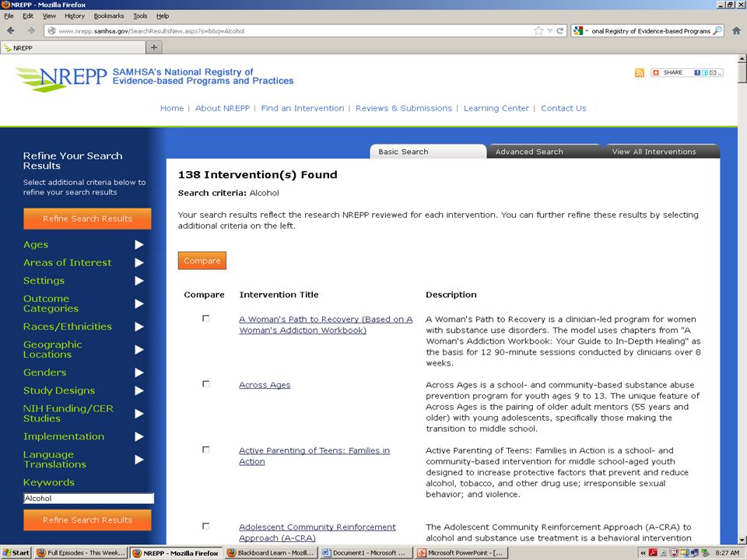Tick compare box for A Woman's Path to Recovery

(205, 318)
